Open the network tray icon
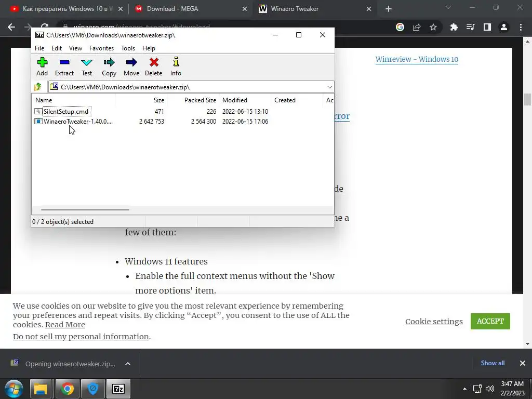 [477, 389]
